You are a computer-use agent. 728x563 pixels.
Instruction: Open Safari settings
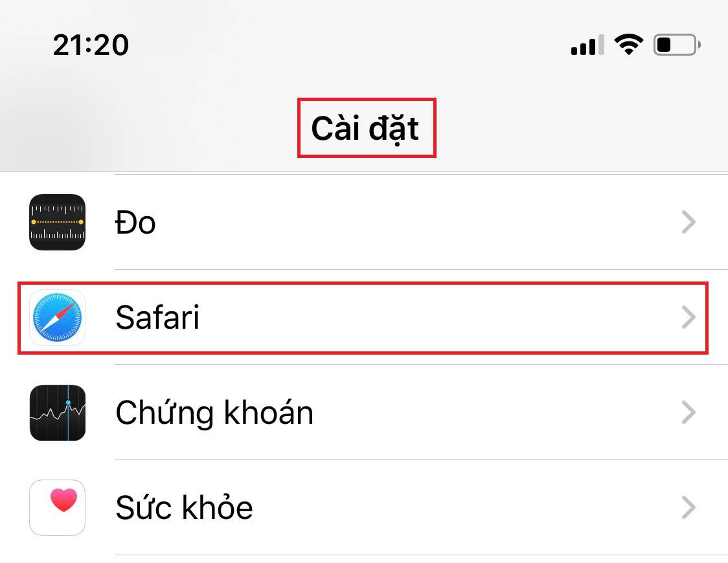tap(363, 317)
